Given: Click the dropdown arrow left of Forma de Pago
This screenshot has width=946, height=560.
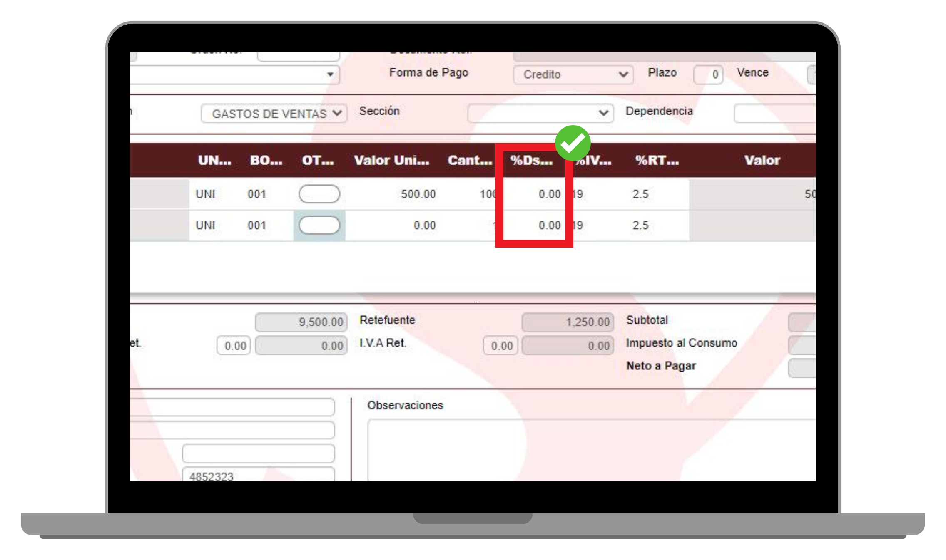Looking at the screenshot, I should click(x=330, y=74).
